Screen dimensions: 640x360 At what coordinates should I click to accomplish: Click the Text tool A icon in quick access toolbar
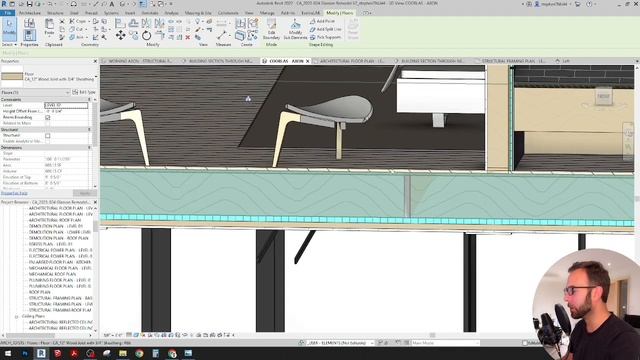click(112, 4)
